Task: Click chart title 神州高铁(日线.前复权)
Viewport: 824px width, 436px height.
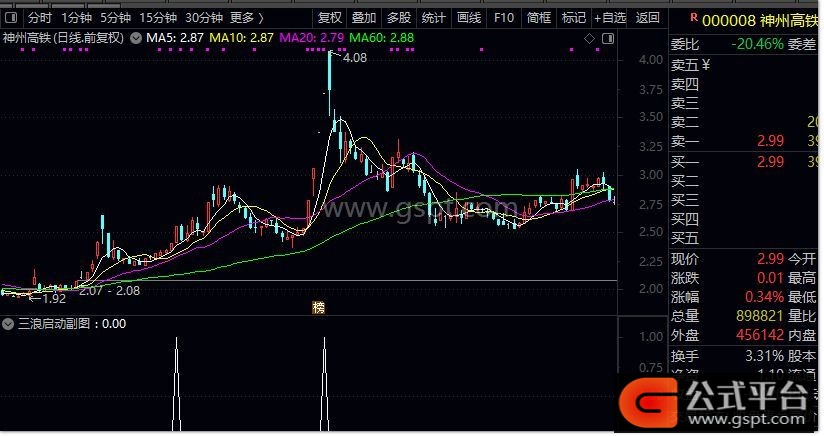Action: pos(63,38)
